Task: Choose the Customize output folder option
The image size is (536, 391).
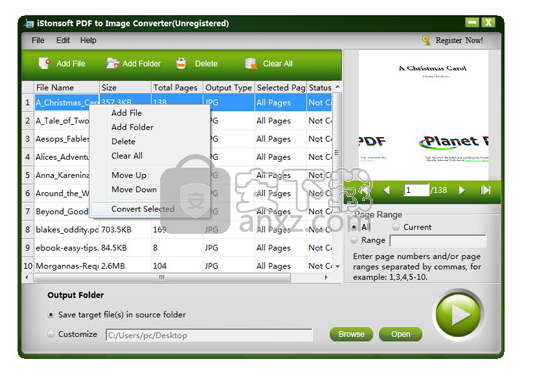Action: (x=51, y=334)
